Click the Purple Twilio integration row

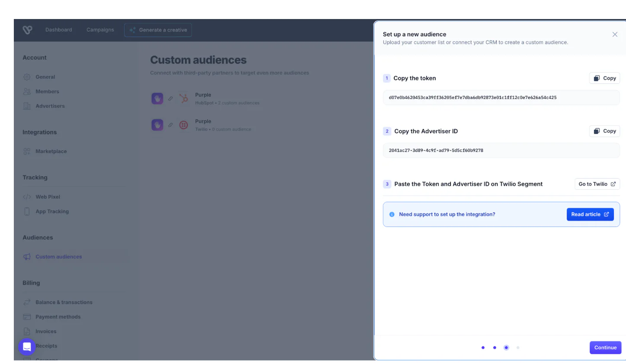(201, 125)
